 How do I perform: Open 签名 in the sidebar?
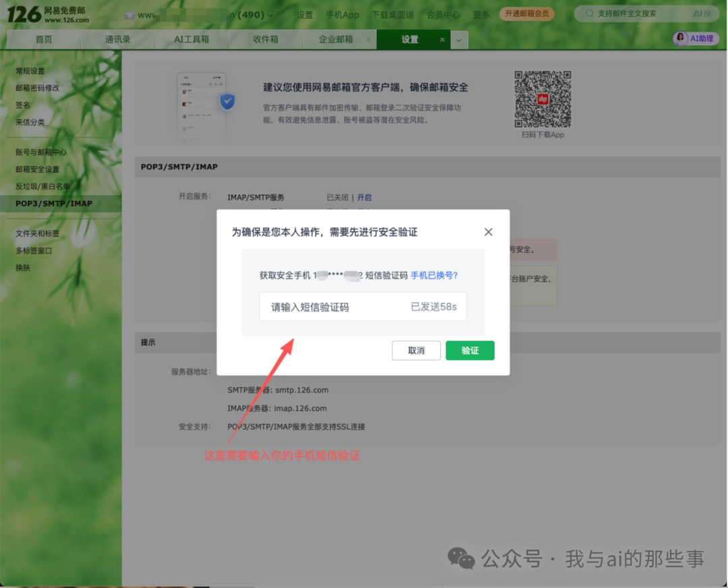click(x=23, y=105)
